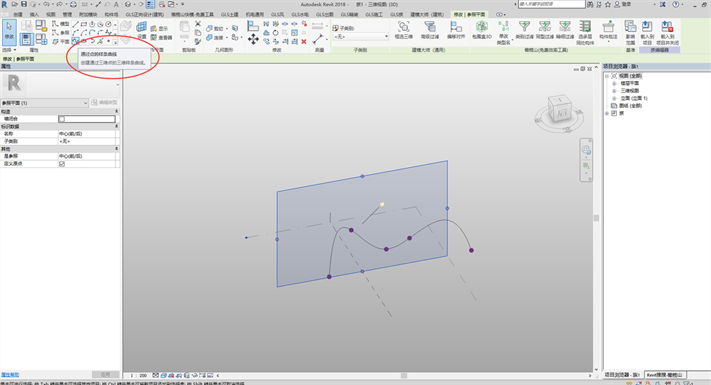Image resolution: width=711 pixels, height=385 pixels.
Task: Open the Reference Planes (1) type selector dropdown
Action: [44, 103]
